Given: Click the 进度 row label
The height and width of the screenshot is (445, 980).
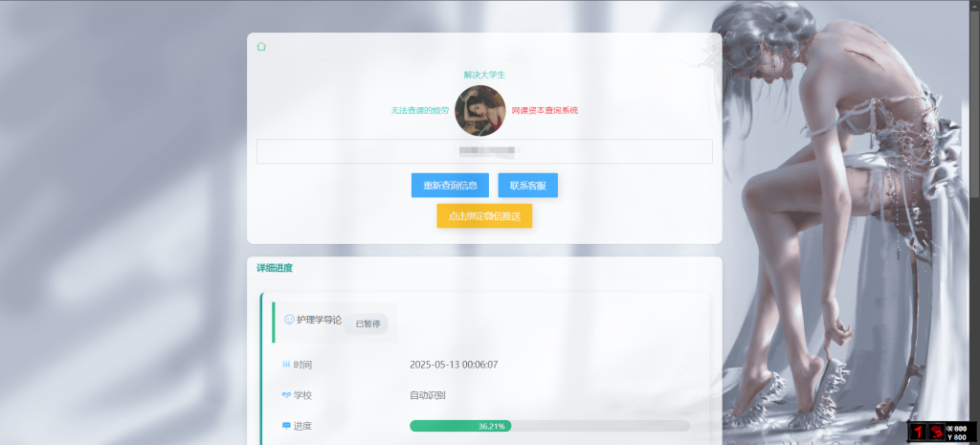Looking at the screenshot, I should [302, 426].
